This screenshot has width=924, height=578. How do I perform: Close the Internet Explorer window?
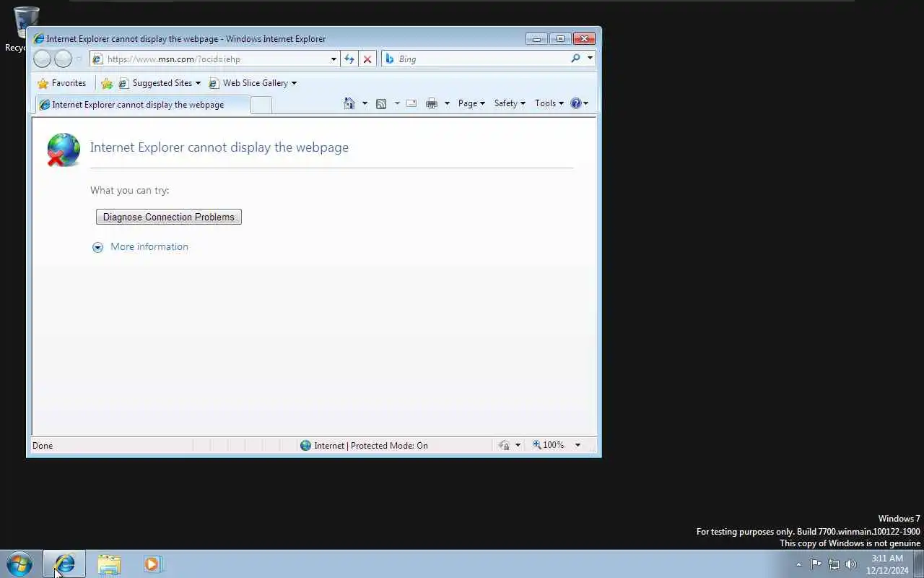584,39
